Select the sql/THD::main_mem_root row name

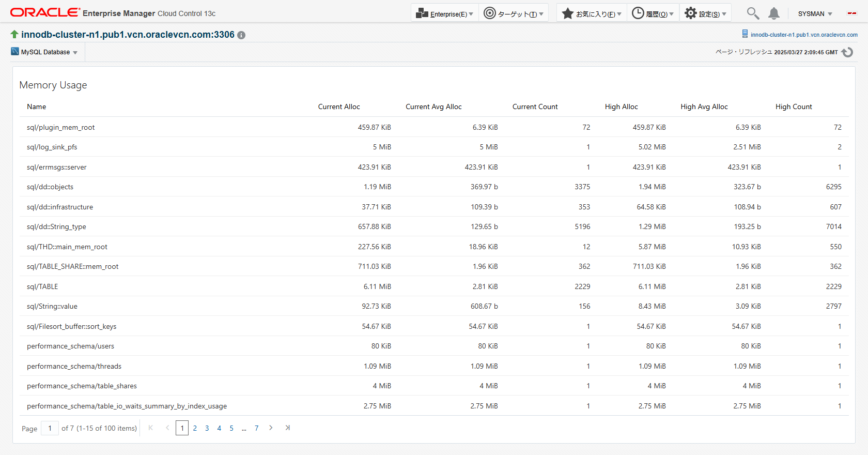coord(67,247)
